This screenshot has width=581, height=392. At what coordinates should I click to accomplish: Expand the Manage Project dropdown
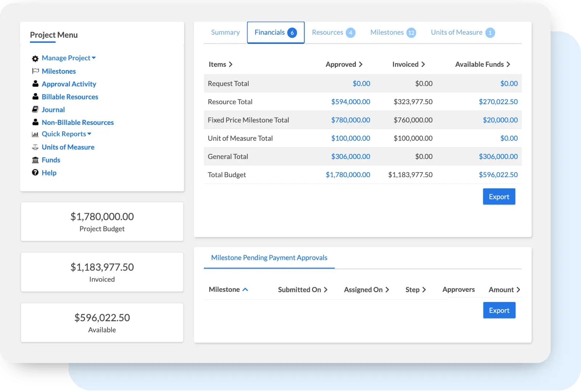[x=69, y=58]
